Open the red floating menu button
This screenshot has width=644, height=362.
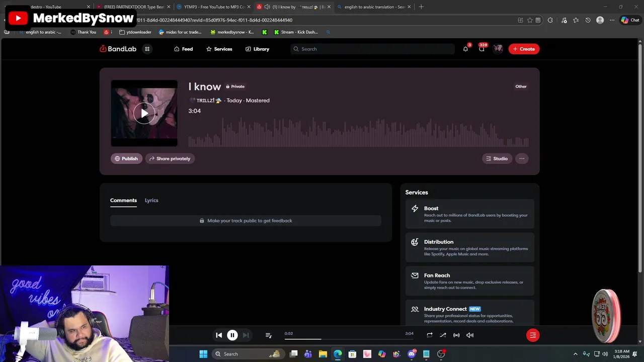point(533,335)
